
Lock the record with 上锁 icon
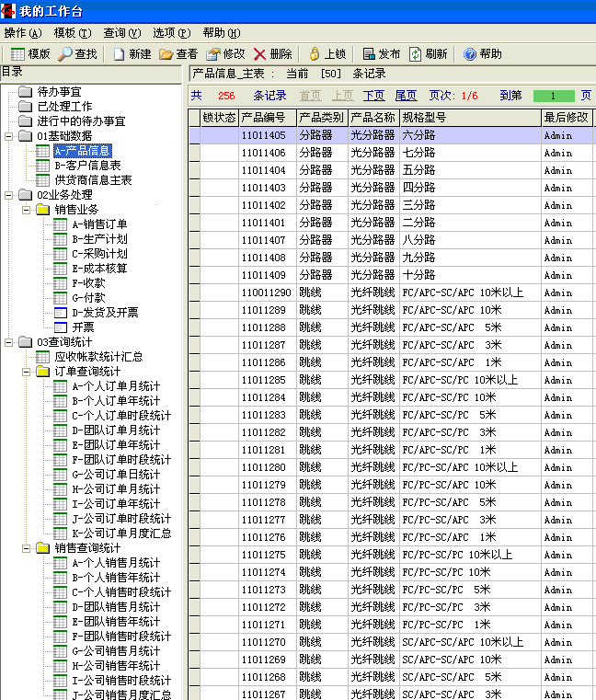coord(315,54)
